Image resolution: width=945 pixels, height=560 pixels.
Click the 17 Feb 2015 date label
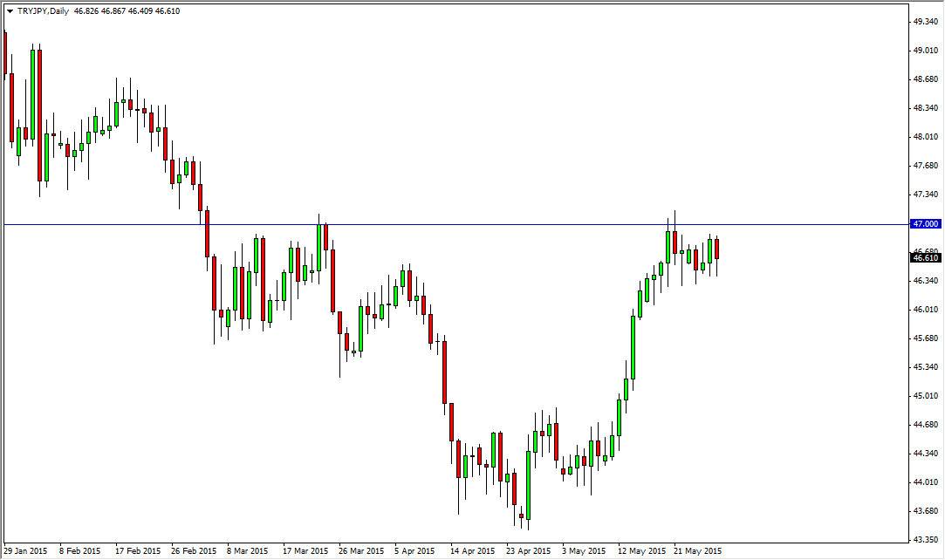point(138,551)
